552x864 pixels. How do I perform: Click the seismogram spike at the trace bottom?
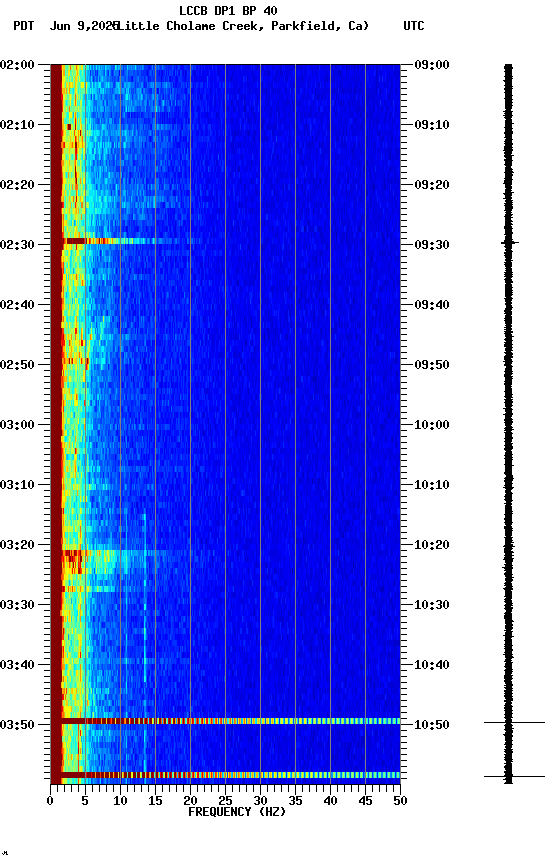coord(515,776)
